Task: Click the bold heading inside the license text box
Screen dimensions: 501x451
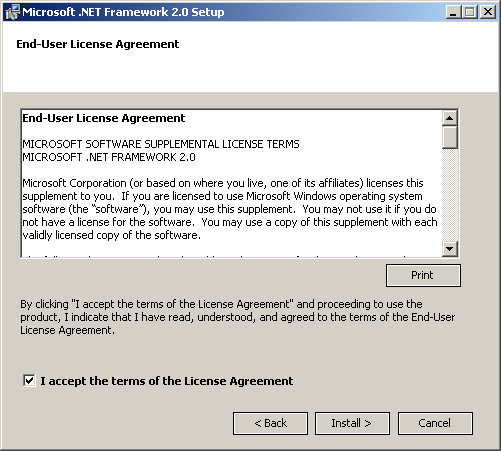Action: (104, 118)
